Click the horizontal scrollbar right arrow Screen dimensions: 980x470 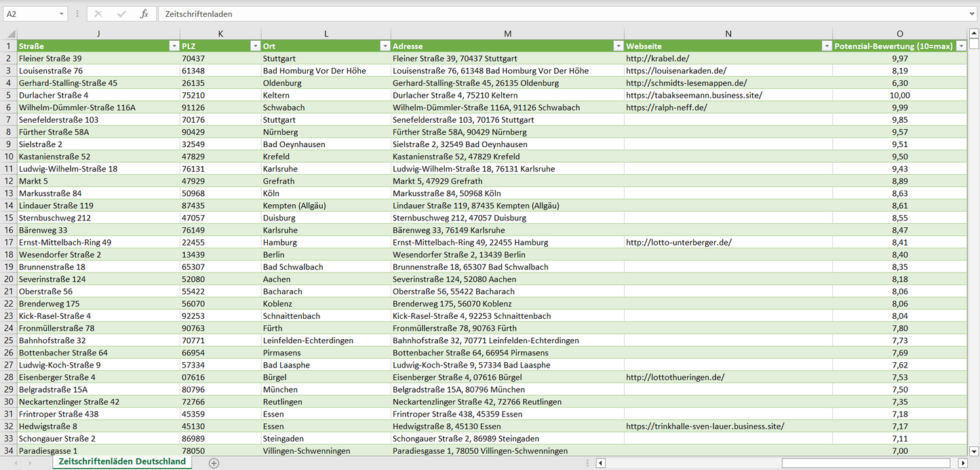tap(962, 463)
